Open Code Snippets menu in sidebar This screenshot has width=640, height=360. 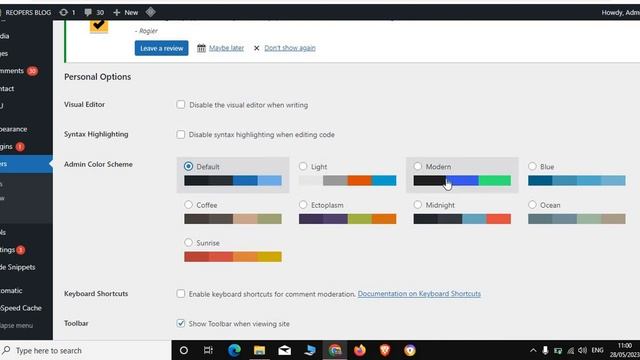point(25,267)
